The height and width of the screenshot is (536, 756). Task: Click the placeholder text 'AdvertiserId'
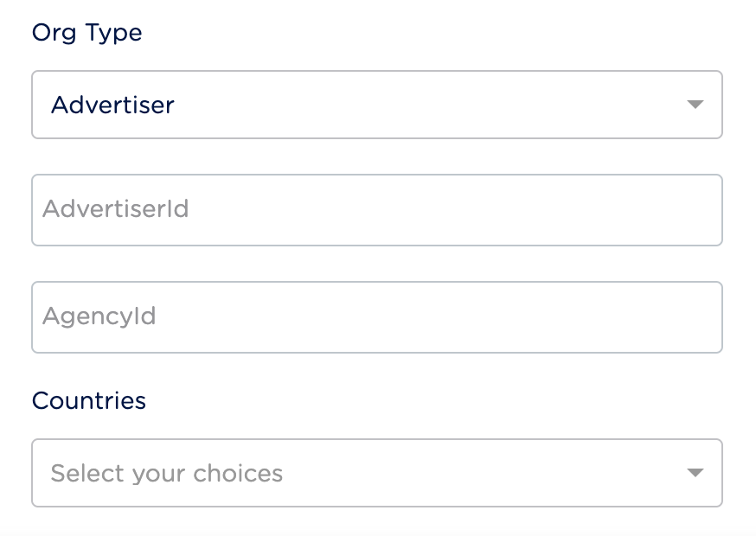tap(116, 209)
